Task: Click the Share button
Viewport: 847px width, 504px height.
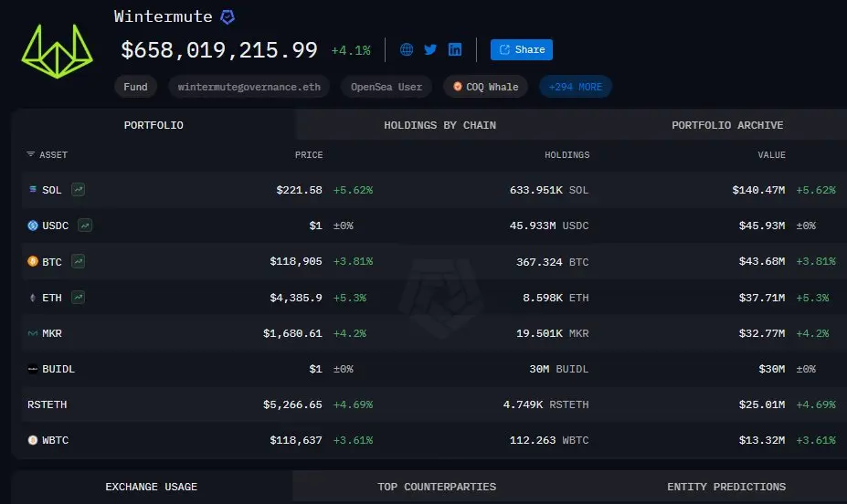Action: [522, 49]
